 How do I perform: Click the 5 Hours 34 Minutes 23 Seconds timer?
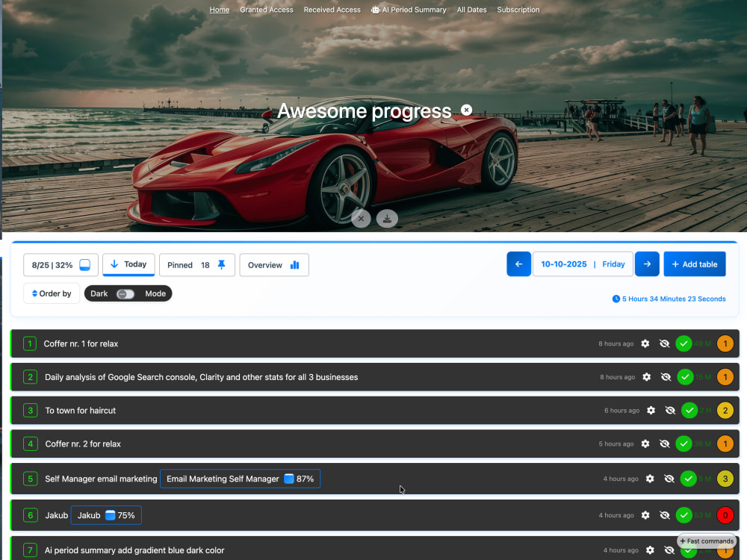[x=669, y=299]
